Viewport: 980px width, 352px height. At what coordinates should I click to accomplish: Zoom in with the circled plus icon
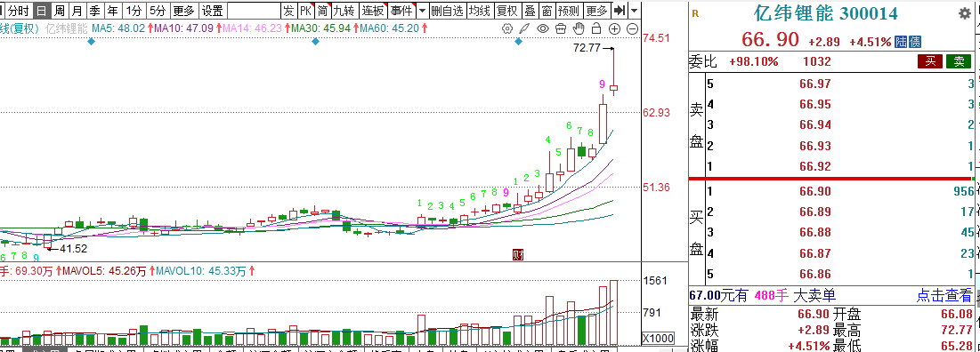point(614,28)
